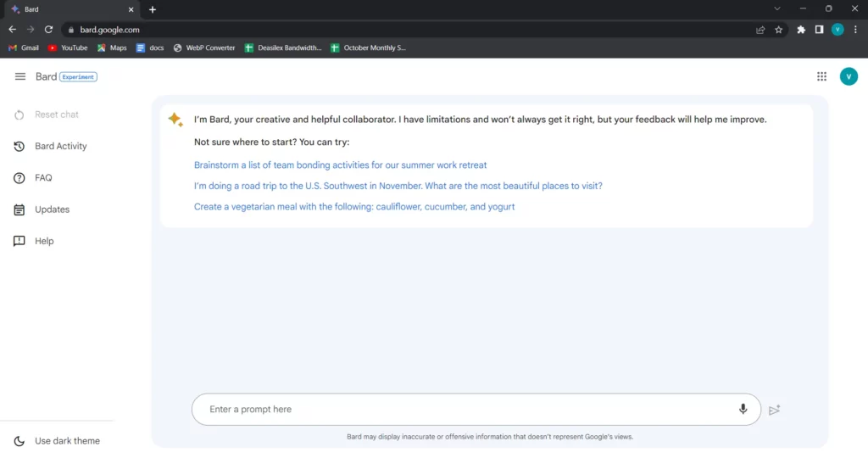Open the Google account avatar in Bard
868x458 pixels.
pos(849,76)
